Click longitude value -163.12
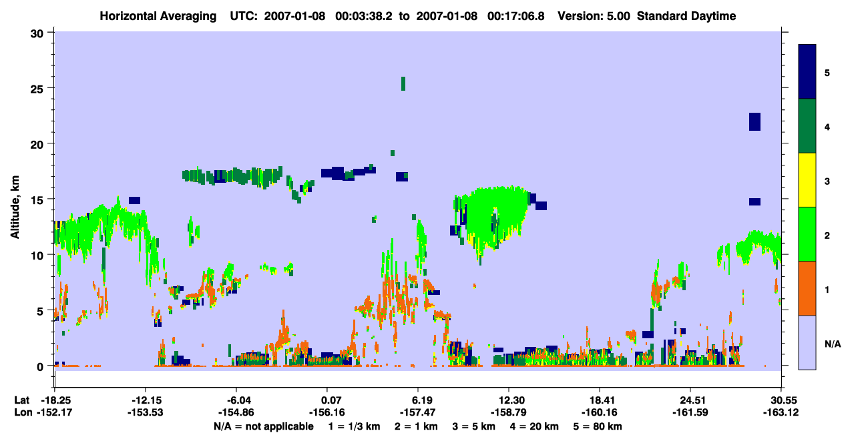 coord(781,413)
